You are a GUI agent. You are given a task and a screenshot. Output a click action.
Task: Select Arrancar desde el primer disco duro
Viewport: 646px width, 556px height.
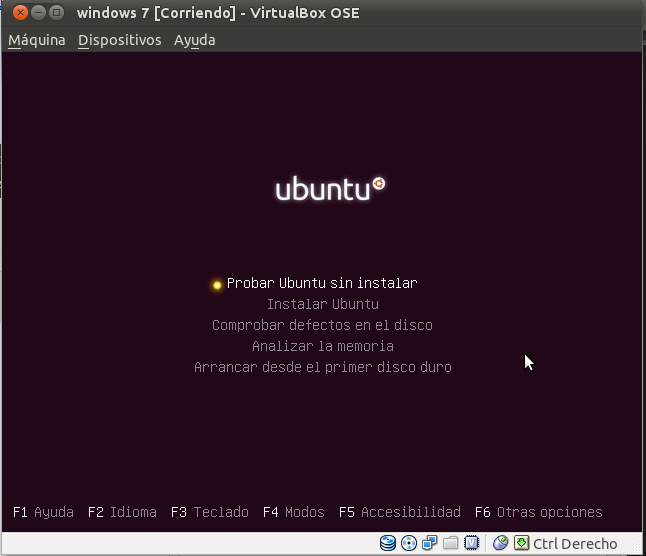point(323,367)
